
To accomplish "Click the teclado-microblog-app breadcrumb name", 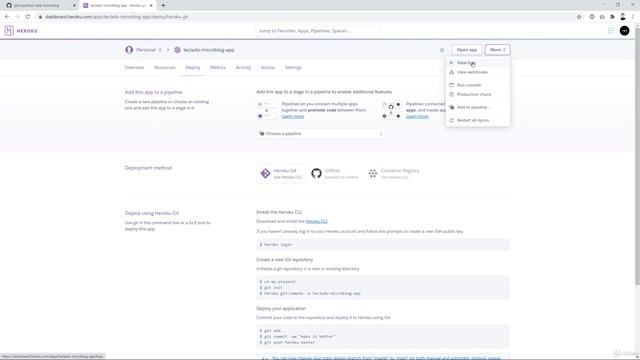I will [x=209, y=50].
